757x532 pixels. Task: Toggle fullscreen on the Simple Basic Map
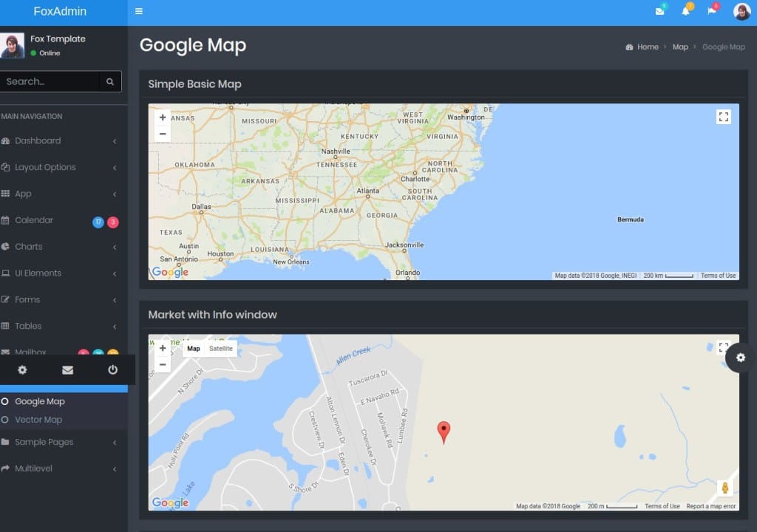click(x=724, y=117)
